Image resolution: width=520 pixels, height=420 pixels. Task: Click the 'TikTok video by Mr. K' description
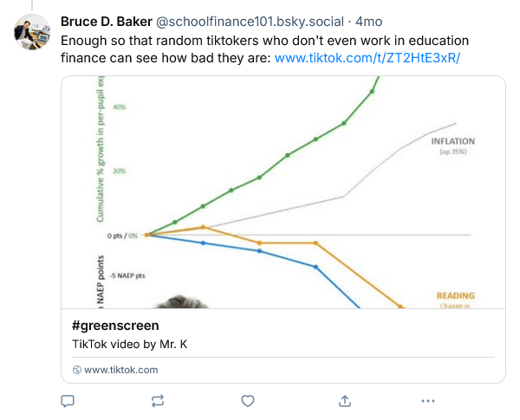click(129, 344)
